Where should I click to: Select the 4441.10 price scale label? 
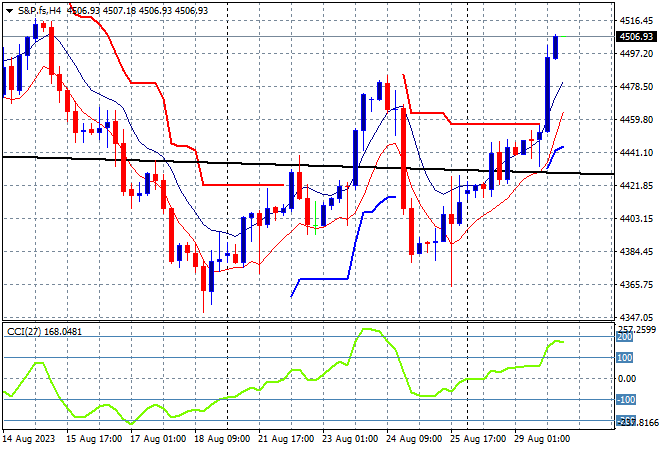636,153
